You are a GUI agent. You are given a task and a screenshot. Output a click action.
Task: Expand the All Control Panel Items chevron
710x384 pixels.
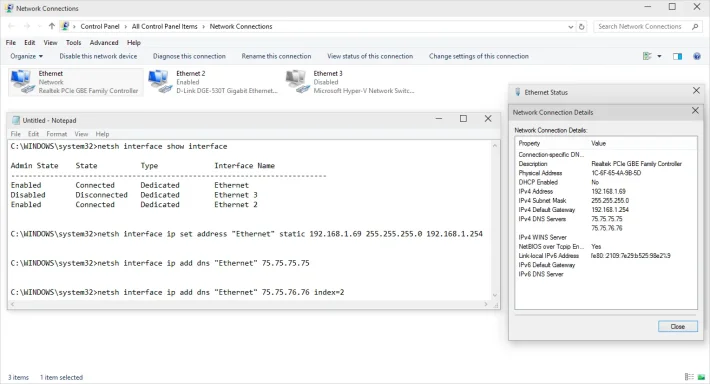(x=203, y=27)
